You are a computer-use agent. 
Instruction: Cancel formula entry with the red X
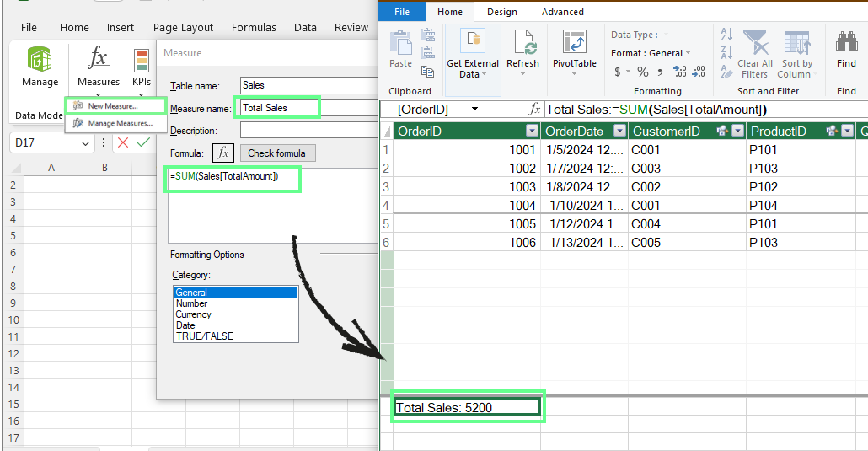[123, 143]
